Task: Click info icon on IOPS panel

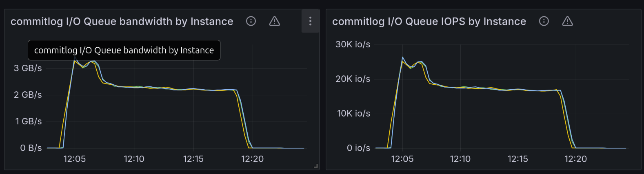Action: tap(544, 21)
